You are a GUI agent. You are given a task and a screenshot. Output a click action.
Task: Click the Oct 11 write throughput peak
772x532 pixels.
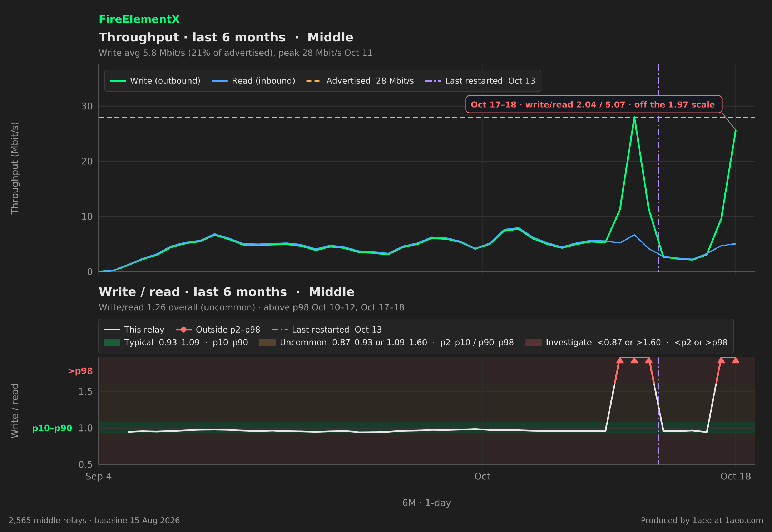coord(634,117)
